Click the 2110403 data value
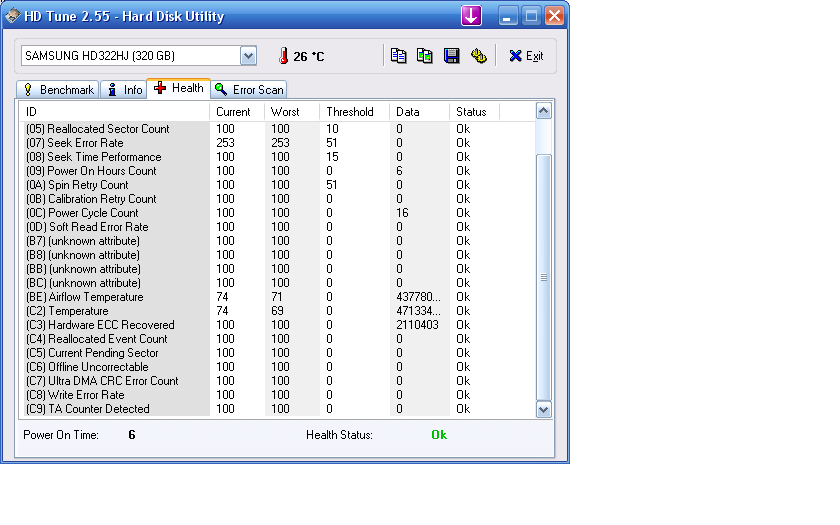Image resolution: width=840 pixels, height=525 pixels. tap(417, 325)
